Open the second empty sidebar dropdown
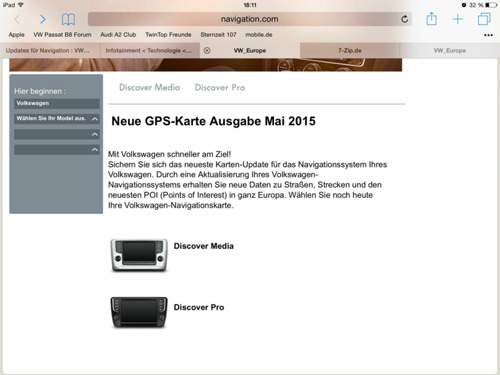Image resolution: width=500 pixels, height=375 pixels. point(57,134)
